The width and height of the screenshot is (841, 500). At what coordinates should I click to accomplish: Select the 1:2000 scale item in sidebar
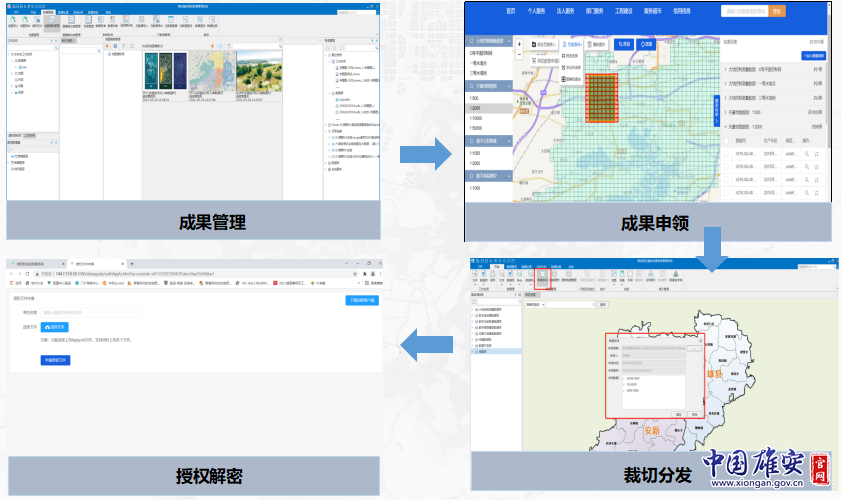(476, 108)
